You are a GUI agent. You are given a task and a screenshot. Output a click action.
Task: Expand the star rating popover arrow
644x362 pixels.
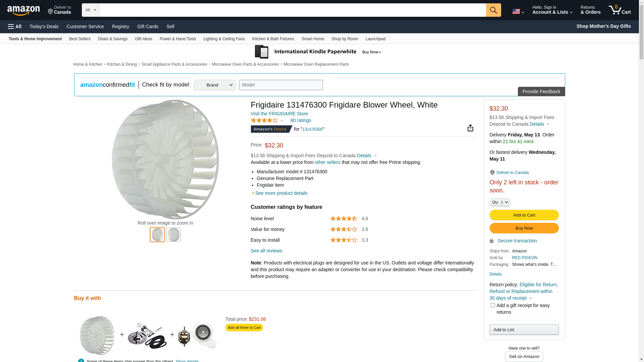click(282, 121)
